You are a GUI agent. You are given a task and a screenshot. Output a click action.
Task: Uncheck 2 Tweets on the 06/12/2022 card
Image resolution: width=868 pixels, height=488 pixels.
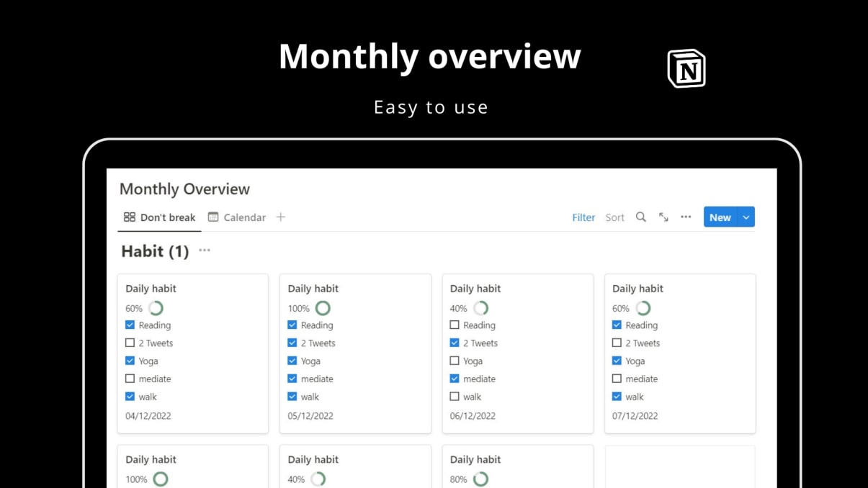(x=455, y=343)
